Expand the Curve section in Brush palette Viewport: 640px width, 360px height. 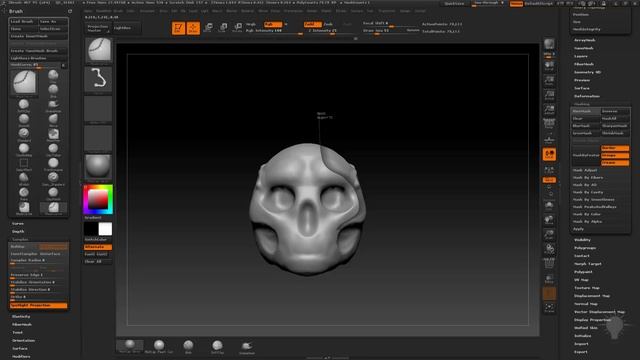coord(18,224)
